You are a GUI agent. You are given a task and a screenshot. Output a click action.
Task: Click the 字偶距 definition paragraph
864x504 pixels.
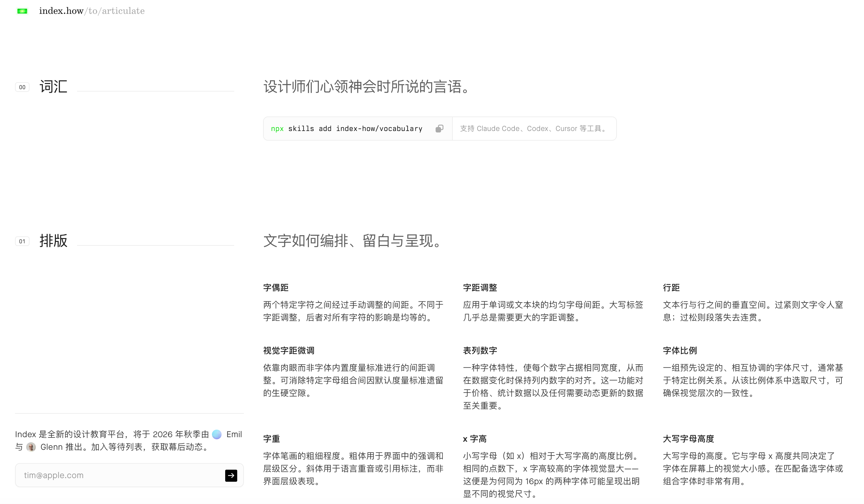click(x=353, y=311)
